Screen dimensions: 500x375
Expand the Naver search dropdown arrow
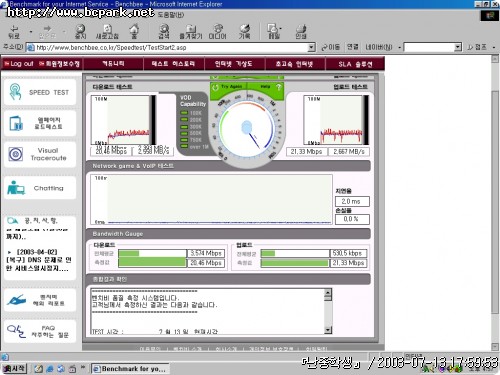(458, 47)
